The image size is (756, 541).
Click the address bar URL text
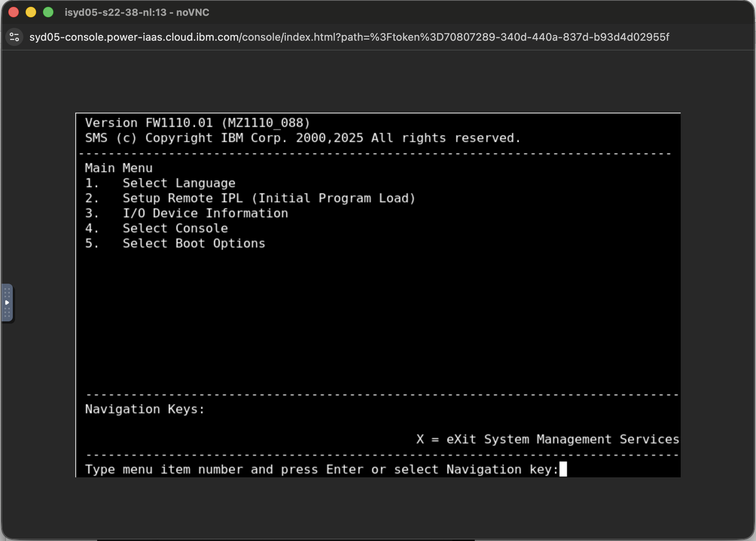[349, 37]
